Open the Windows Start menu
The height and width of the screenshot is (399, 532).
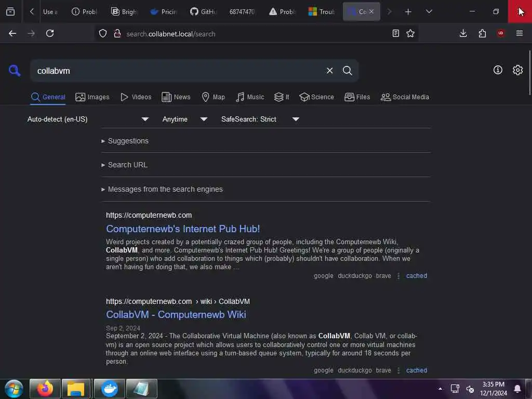tap(14, 389)
